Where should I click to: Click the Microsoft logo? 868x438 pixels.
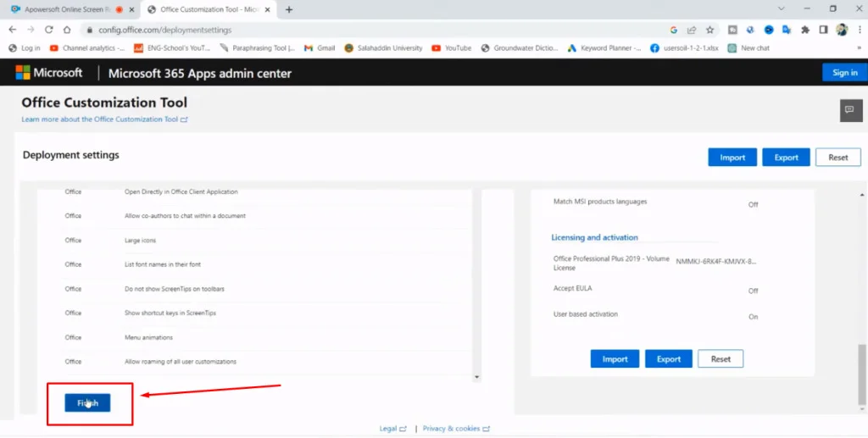[48, 73]
